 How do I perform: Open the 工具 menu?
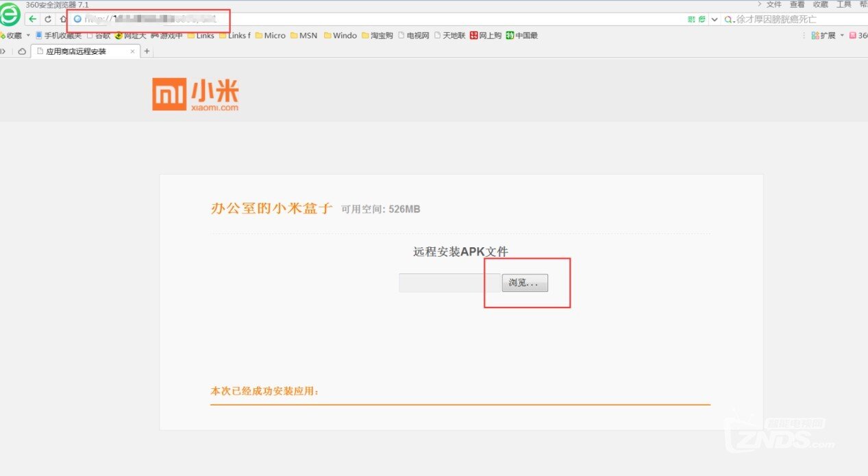pos(843,4)
